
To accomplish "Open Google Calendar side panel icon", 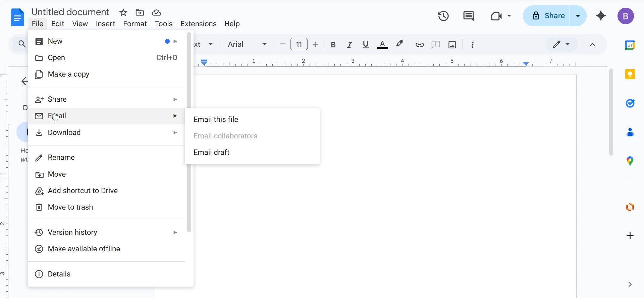I will [x=630, y=45].
